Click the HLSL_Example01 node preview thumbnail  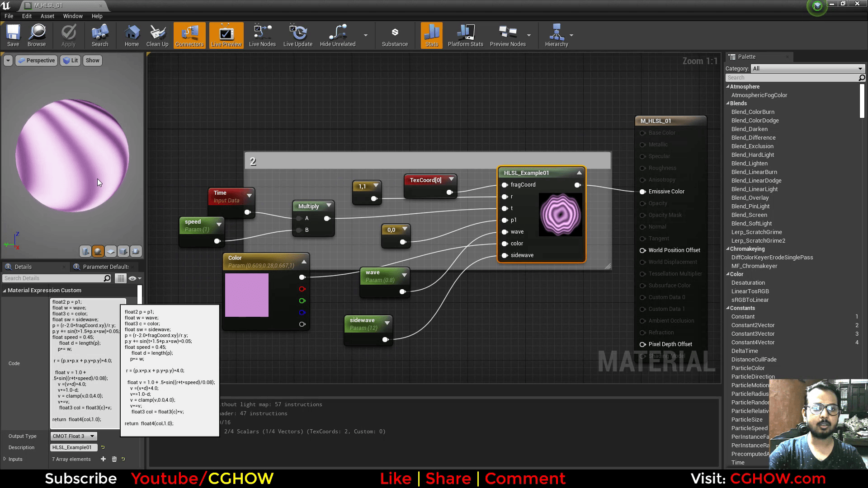tap(560, 215)
